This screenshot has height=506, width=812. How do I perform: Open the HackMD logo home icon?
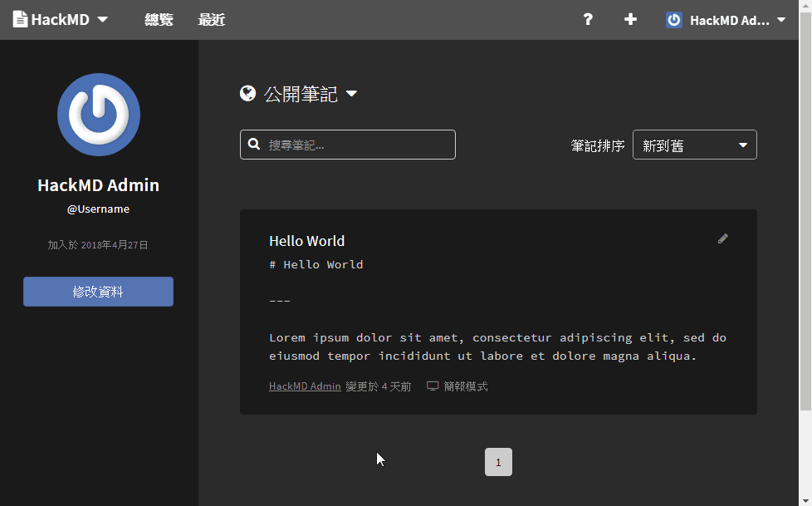point(20,18)
